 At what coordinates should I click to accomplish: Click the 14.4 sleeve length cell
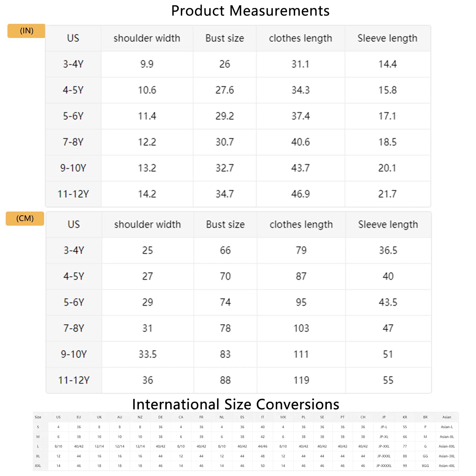point(387,64)
